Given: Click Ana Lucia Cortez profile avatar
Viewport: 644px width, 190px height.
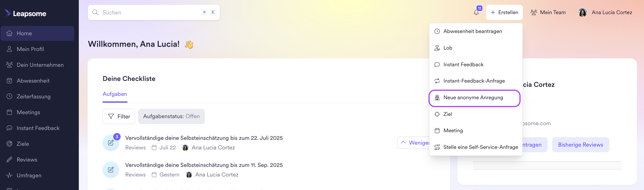Looking at the screenshot, I should click(582, 12).
